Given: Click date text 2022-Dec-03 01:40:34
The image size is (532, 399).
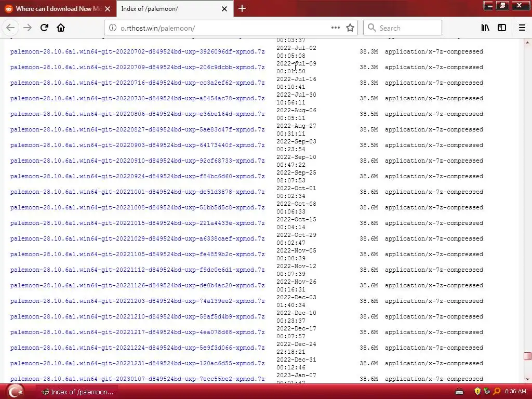Looking at the screenshot, I should click(x=296, y=301).
